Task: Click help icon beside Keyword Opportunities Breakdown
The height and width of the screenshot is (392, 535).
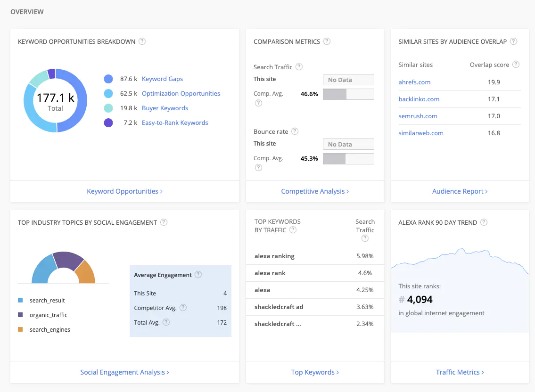Action: click(142, 41)
